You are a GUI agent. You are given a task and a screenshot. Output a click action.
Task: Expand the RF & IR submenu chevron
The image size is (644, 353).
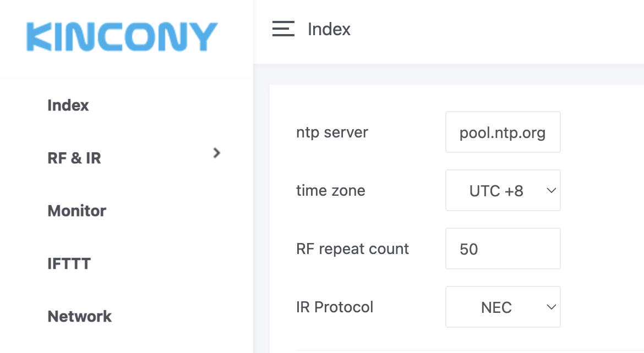tap(217, 153)
